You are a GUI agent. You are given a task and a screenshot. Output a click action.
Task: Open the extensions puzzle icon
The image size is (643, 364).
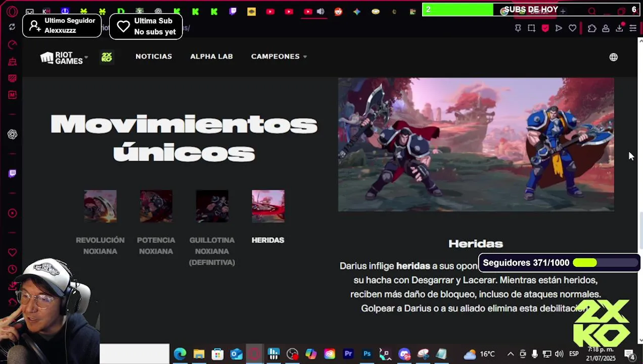click(x=592, y=28)
